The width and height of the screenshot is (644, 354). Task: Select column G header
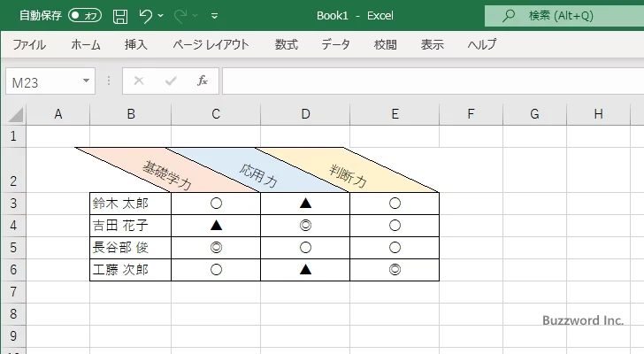pos(534,114)
